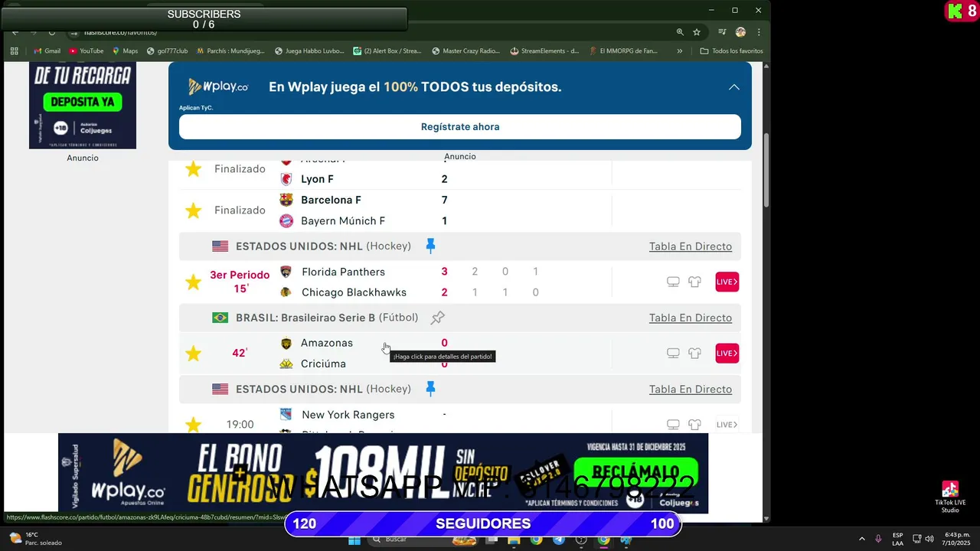Image resolution: width=980 pixels, height=551 pixels.
Task: Pin the Brasileirao Serie B league
Action: pyautogui.click(x=437, y=318)
